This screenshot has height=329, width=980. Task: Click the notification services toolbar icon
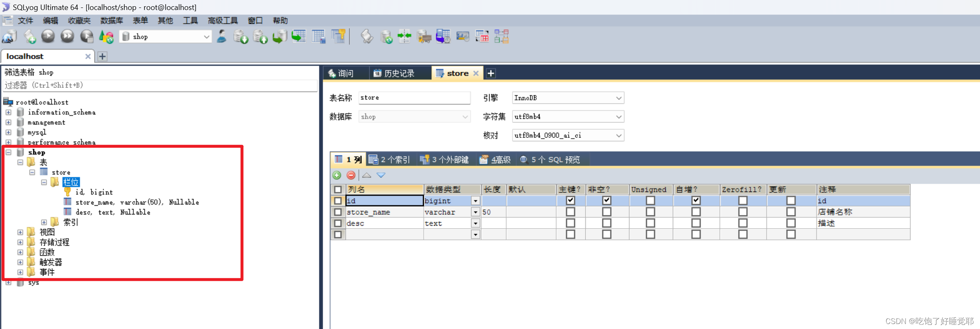tap(463, 37)
